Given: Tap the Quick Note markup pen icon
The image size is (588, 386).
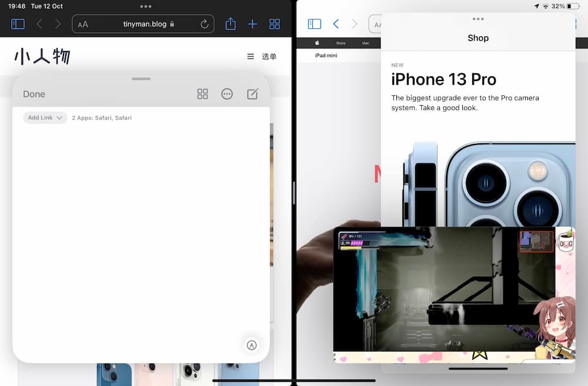Looking at the screenshot, I should [252, 345].
